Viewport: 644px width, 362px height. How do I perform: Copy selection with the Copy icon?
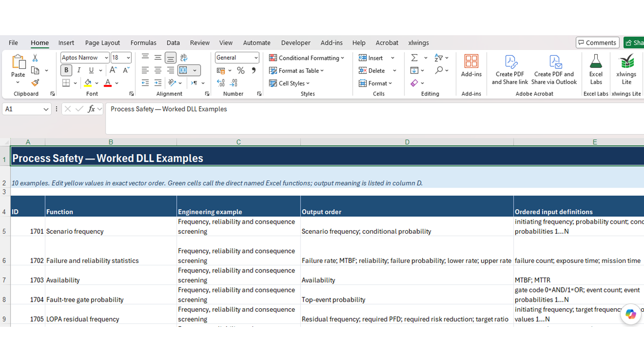pyautogui.click(x=35, y=70)
